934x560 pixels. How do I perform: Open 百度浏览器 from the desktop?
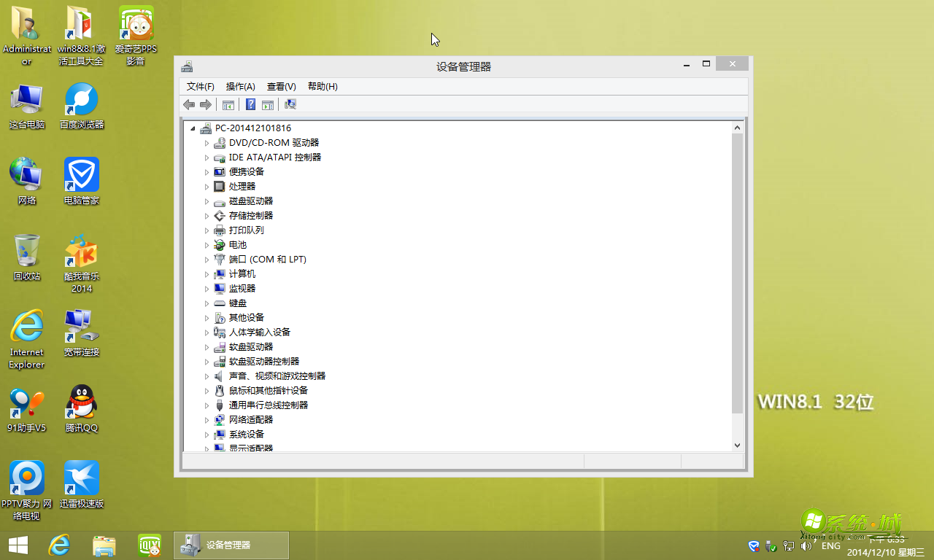pos(80,102)
